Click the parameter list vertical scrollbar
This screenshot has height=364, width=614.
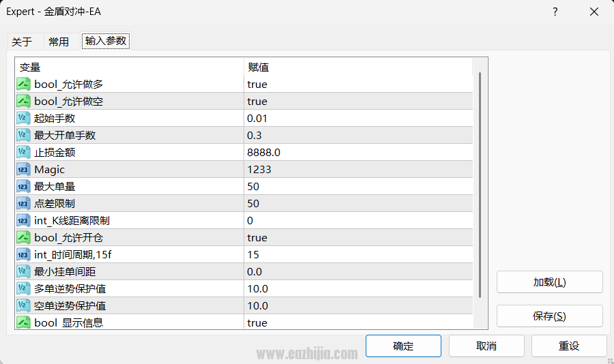point(480,185)
